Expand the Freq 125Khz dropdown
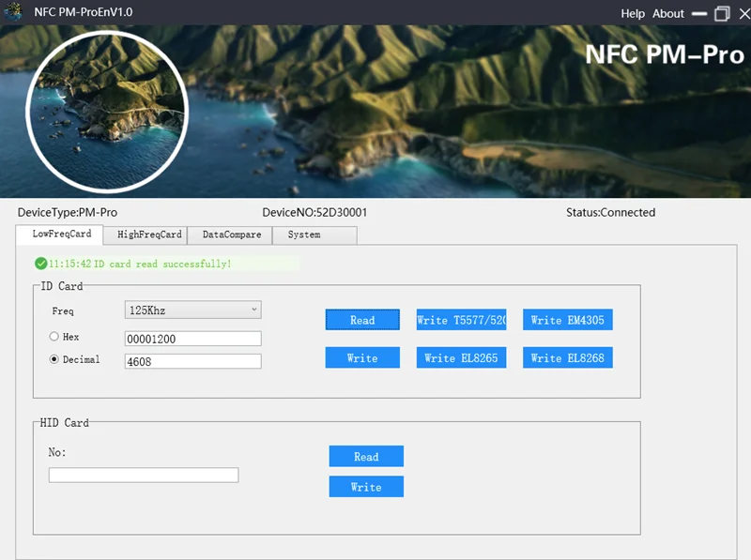The width and height of the screenshot is (751, 560). tap(193, 310)
